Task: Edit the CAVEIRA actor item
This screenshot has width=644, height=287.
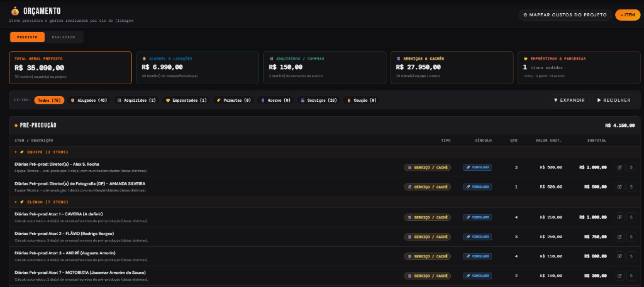Action: [x=619, y=217]
